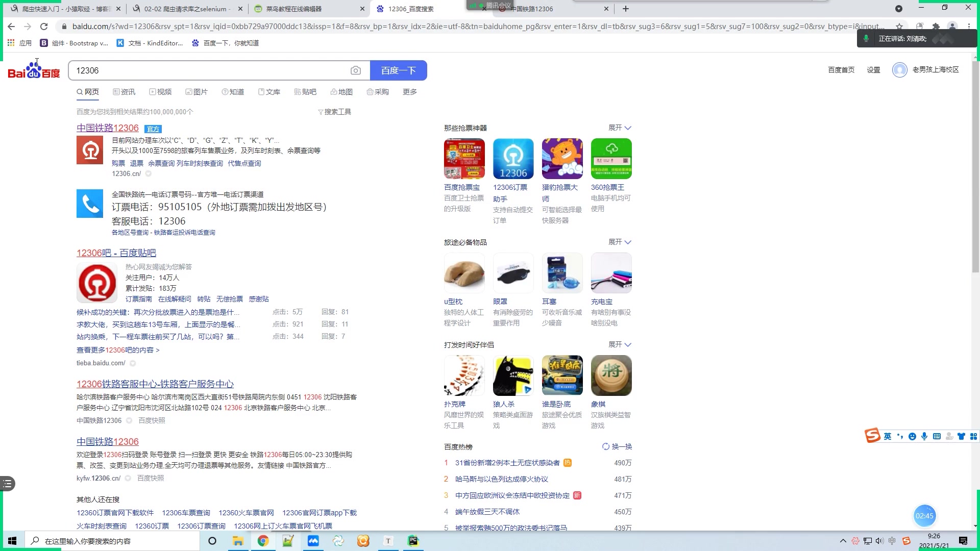Click the 充电宝 product thumbnail
Screen dimensions: 980x551
click(x=611, y=273)
